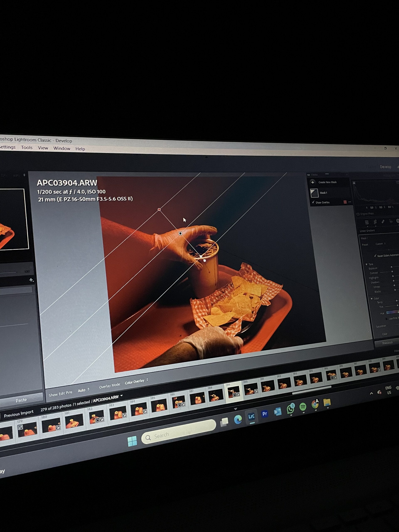Click the gradient center square pin
399x532 pixels.
[180, 233]
